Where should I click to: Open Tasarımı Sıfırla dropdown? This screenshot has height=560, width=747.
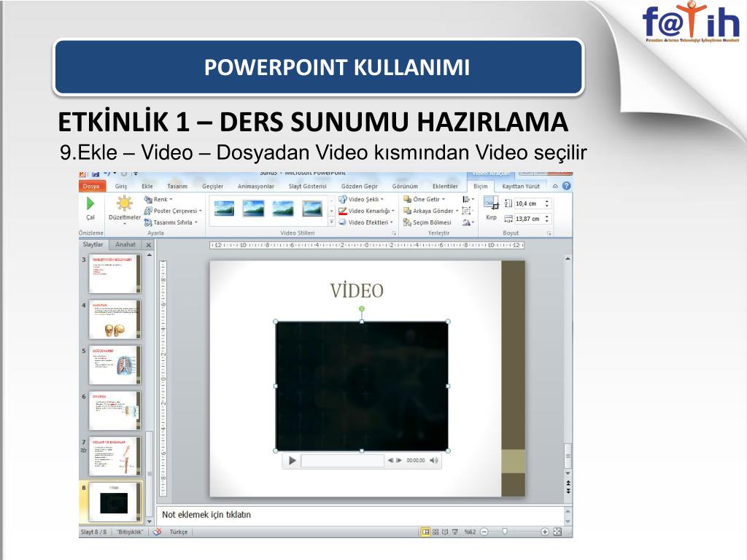click(171, 222)
